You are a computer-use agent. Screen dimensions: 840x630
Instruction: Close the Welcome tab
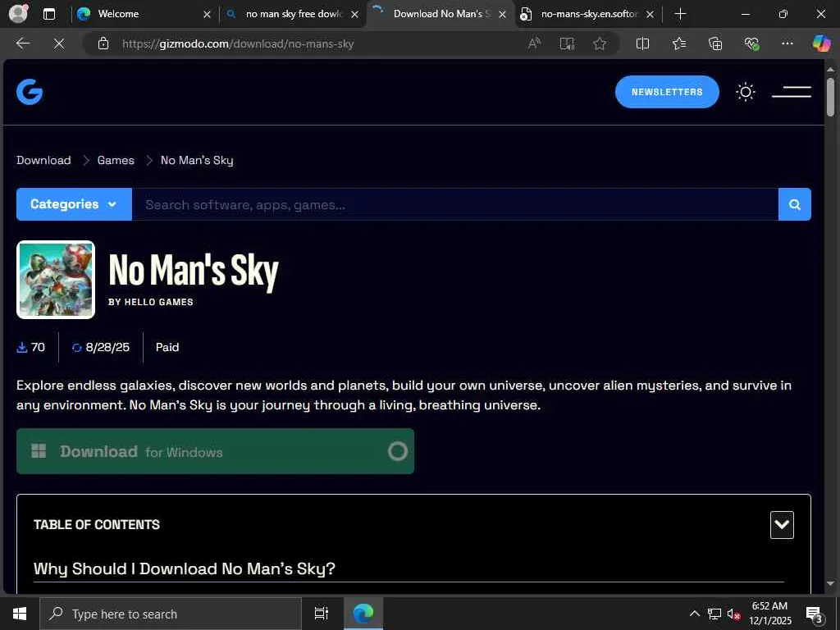click(x=207, y=15)
